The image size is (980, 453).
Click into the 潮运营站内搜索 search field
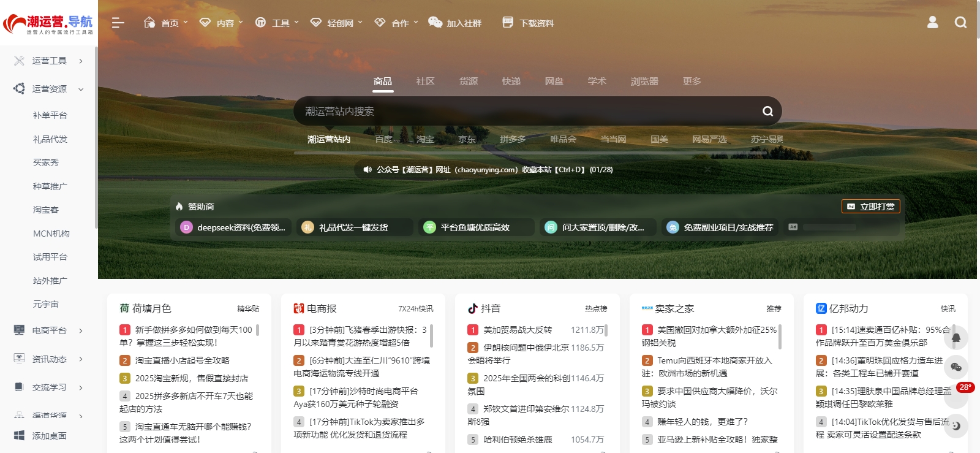click(527, 111)
